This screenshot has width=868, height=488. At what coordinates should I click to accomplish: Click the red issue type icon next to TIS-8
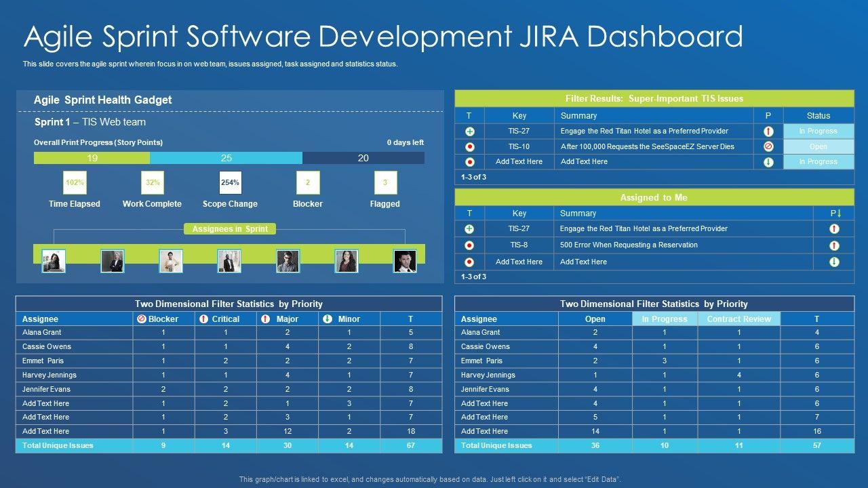coord(469,245)
